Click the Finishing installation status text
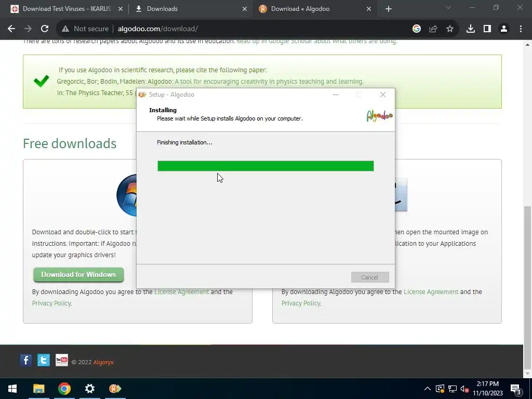532x399 pixels. (x=184, y=142)
